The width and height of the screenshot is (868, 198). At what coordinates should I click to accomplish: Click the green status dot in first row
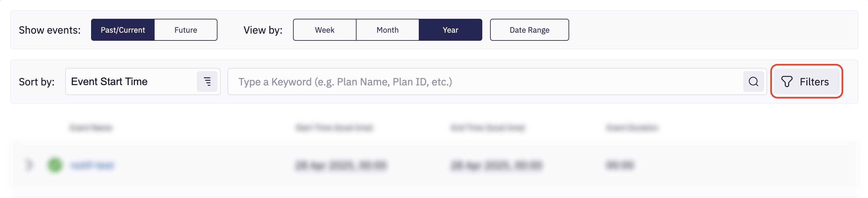(54, 165)
